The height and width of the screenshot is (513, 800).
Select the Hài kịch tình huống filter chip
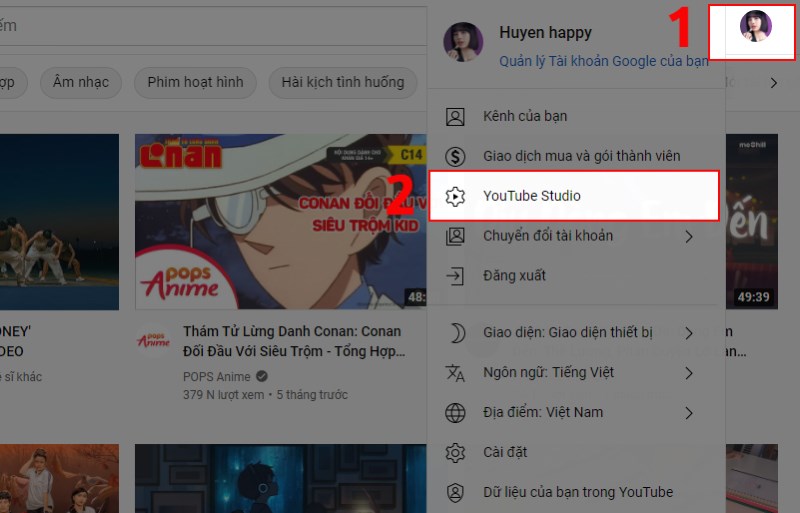[343, 82]
